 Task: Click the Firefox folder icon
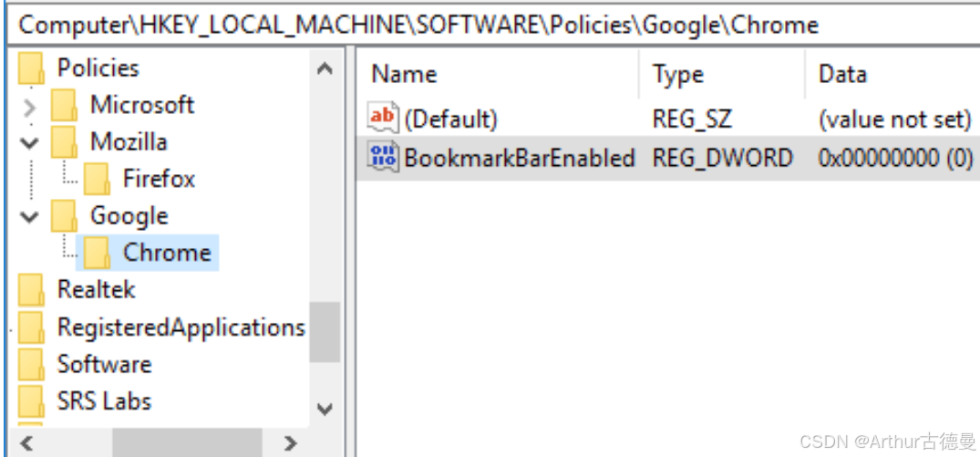(97, 179)
